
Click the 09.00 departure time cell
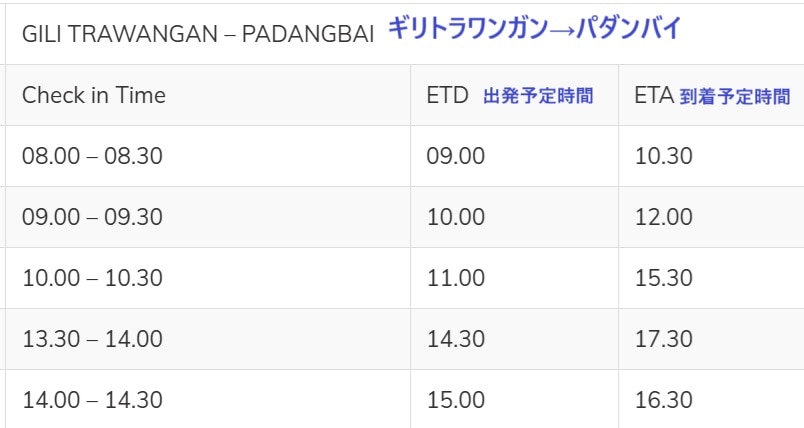click(x=455, y=156)
